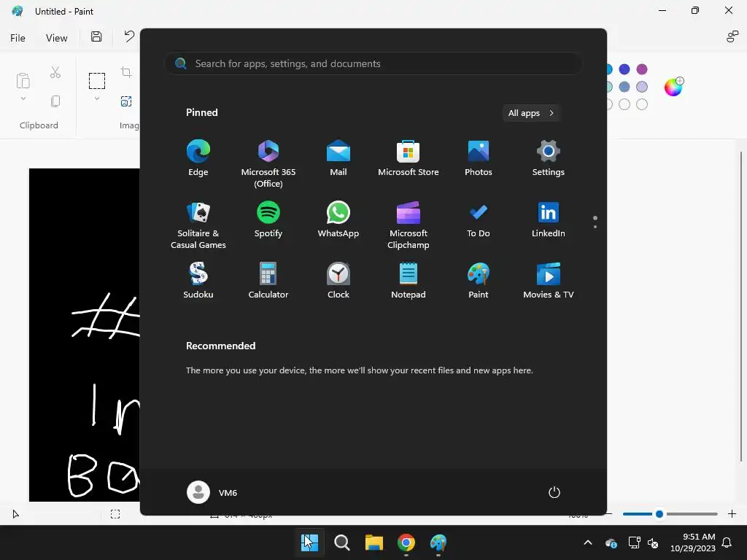Switch to Chrome on the taskbar
This screenshot has height=560, width=747.
[x=406, y=542]
